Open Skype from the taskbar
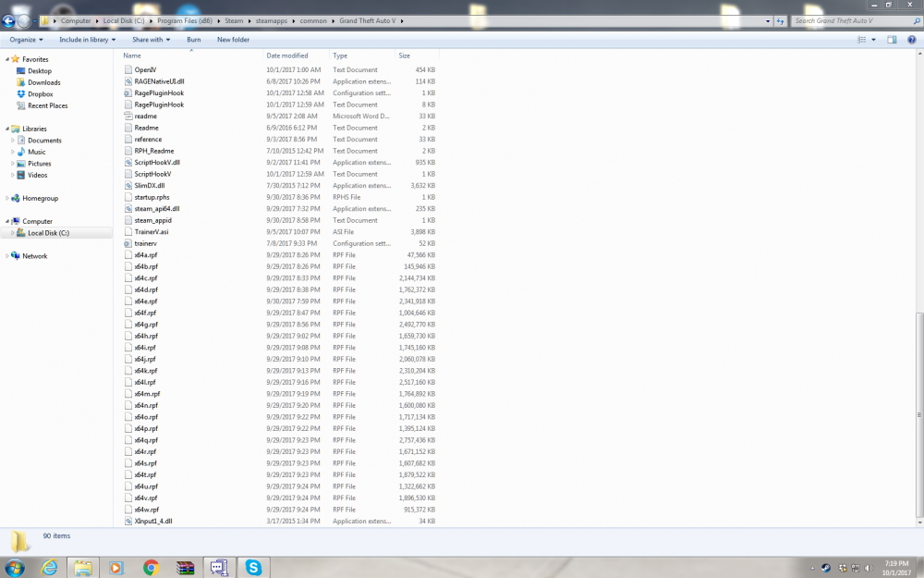Screen dimensions: 924x578 click(253, 568)
